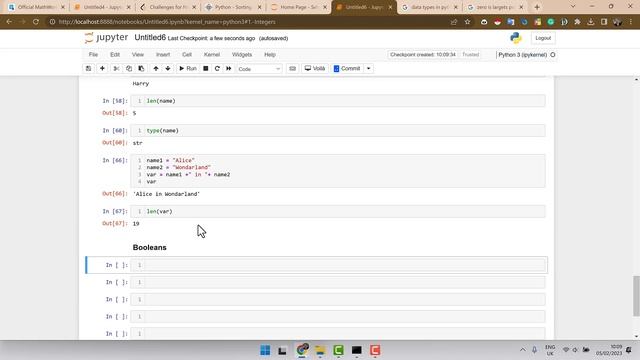
Task: Click the Commit button
Action: pyautogui.click(x=347, y=69)
